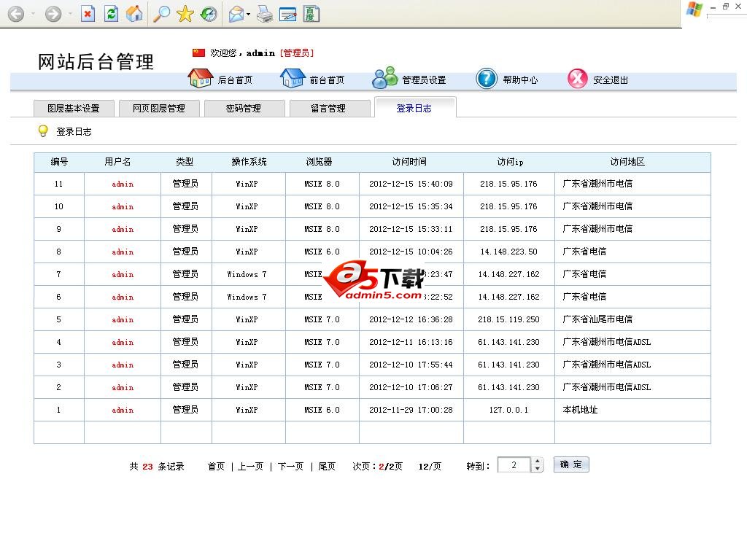Decrease page number with stepper down arrow
This screenshot has width=747, height=560.
pyautogui.click(x=538, y=469)
